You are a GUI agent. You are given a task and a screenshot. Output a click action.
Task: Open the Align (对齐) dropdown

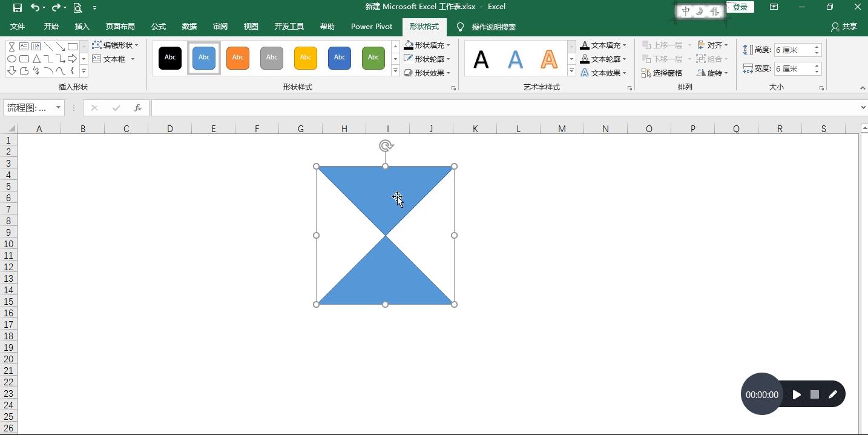(x=712, y=45)
